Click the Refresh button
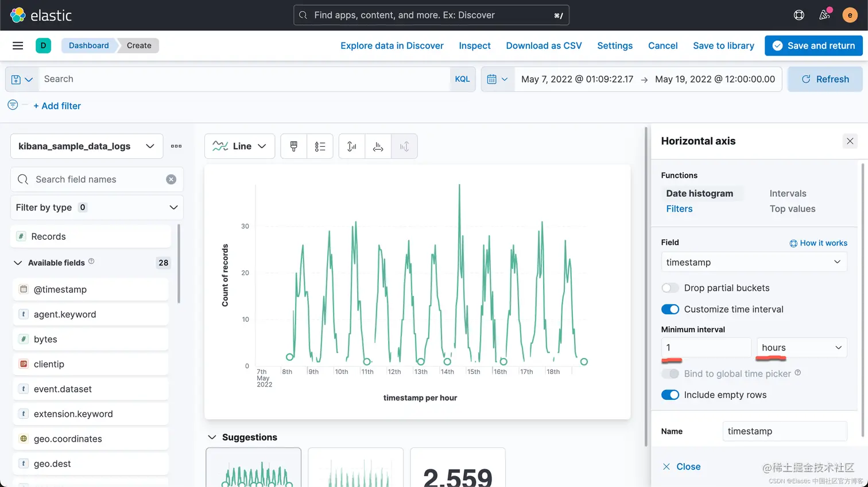 (825, 79)
